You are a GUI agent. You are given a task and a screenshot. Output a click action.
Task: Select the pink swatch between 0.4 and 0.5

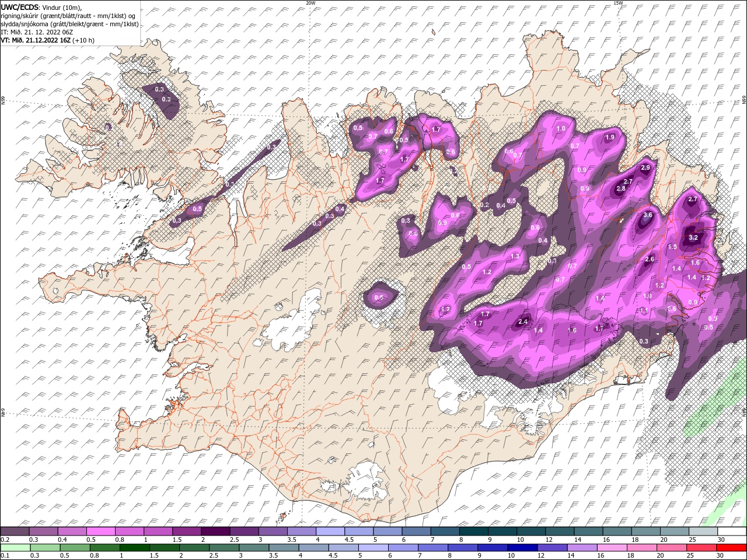72,531
